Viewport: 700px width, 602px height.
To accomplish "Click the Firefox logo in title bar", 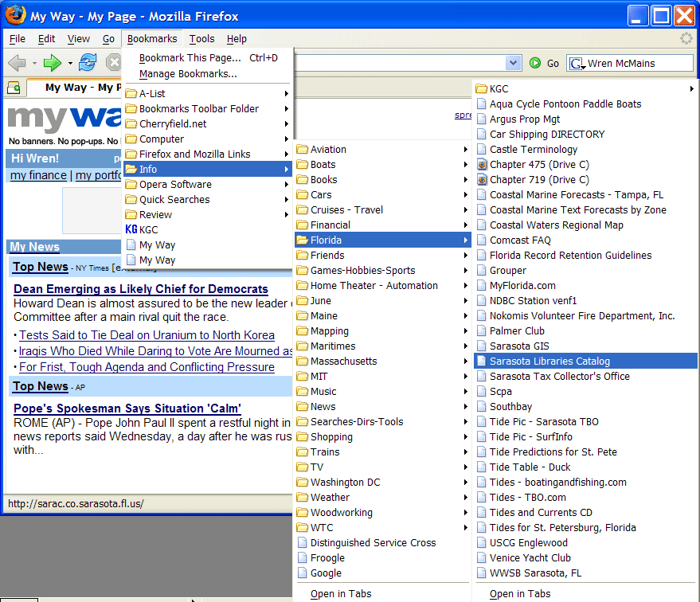I will 15,14.
